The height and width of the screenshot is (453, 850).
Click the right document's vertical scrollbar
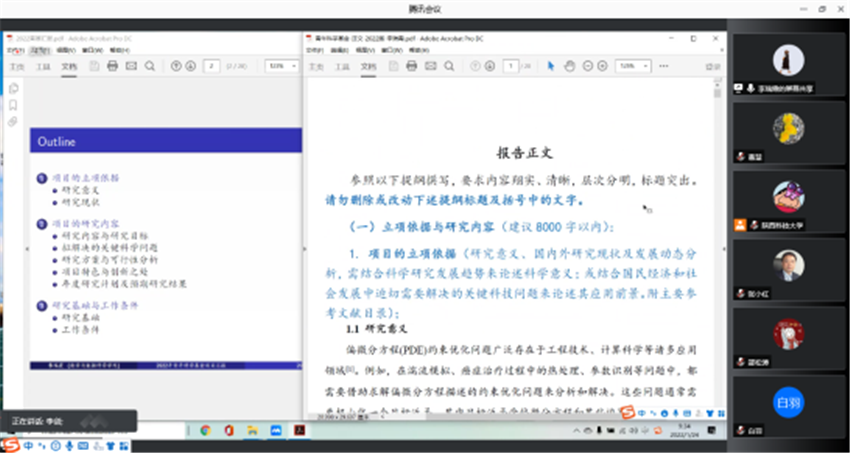[717, 250]
